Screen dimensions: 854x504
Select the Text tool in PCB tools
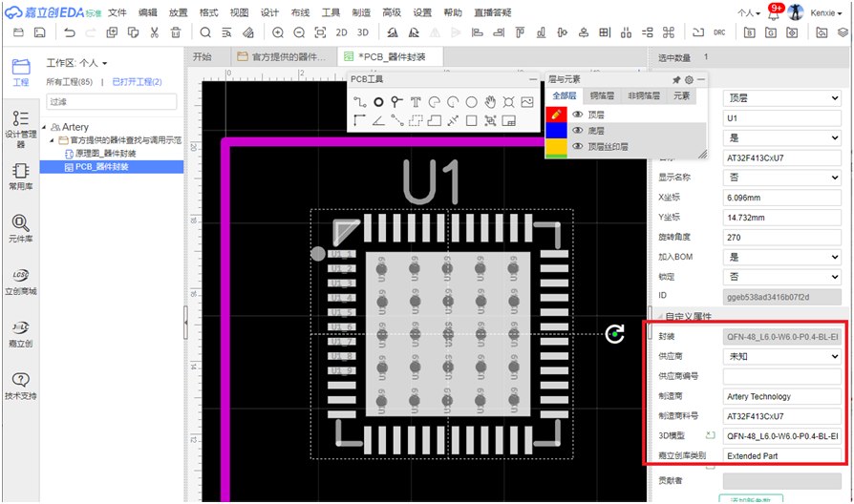click(416, 101)
